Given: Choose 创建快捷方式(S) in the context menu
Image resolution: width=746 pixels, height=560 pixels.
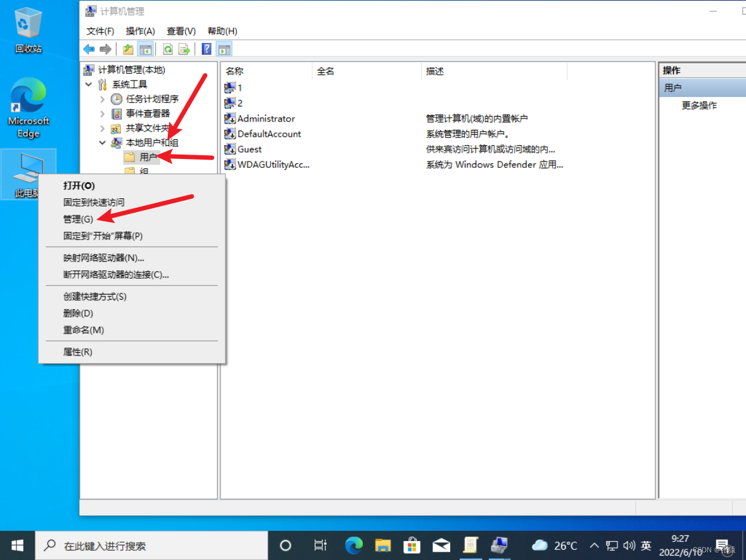Looking at the screenshot, I should pyautogui.click(x=132, y=296).
